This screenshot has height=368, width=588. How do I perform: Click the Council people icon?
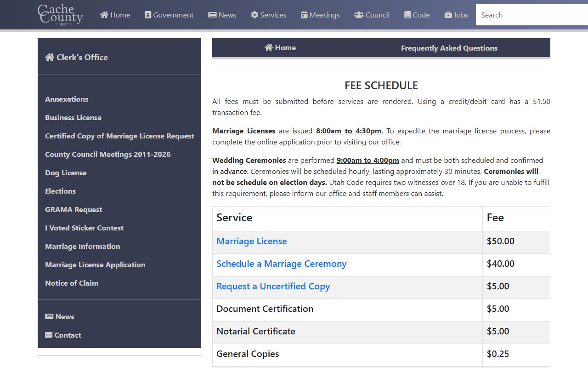point(359,15)
